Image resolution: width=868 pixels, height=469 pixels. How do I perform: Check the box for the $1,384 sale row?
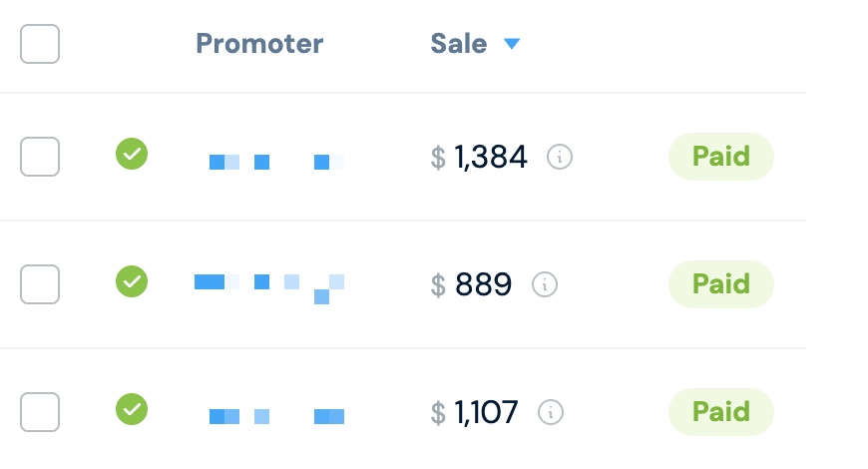coord(40,157)
